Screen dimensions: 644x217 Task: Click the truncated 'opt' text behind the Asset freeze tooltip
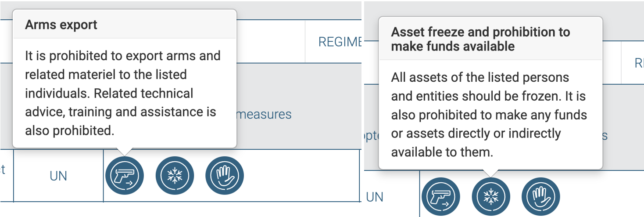click(x=372, y=136)
